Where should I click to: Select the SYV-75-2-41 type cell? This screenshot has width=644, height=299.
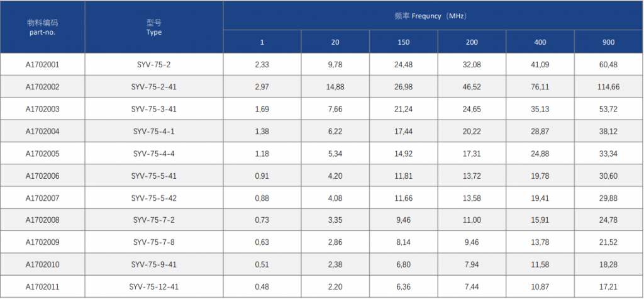[x=154, y=87]
